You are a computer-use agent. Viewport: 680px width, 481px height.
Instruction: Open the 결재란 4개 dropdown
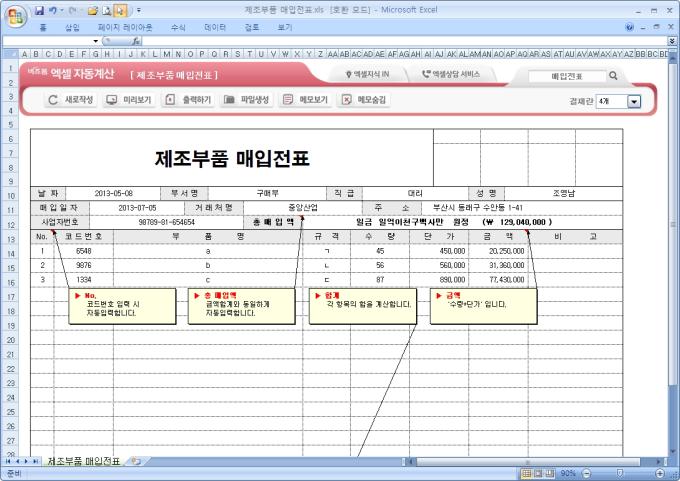[x=634, y=102]
